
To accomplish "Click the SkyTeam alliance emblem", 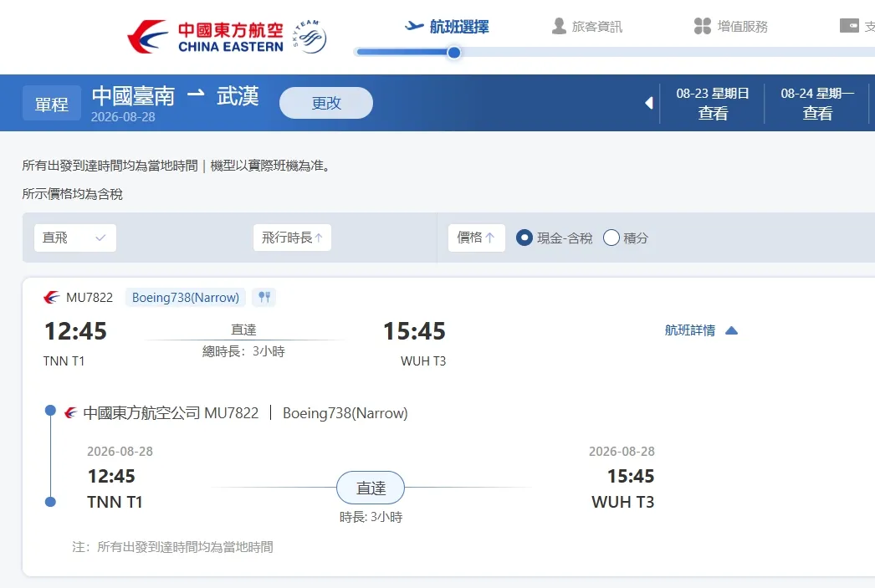I will point(310,37).
